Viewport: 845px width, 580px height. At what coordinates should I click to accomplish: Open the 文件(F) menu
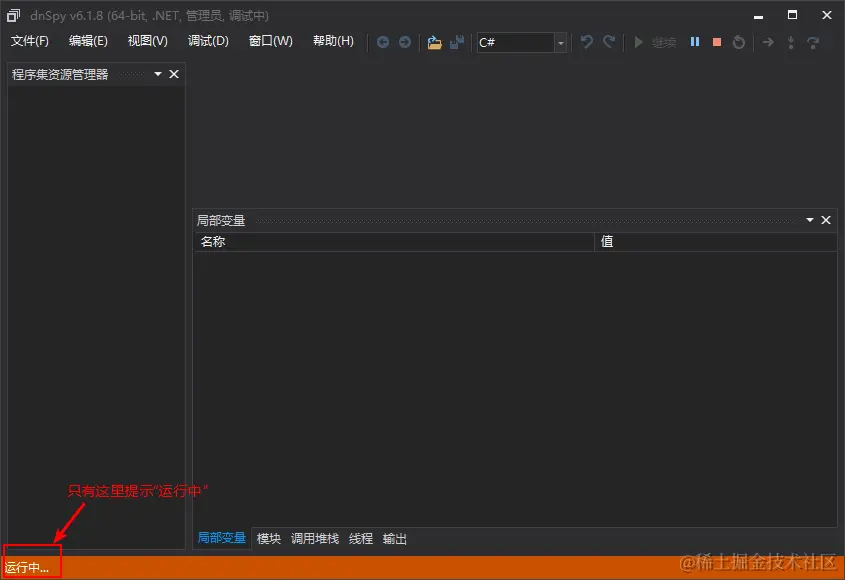pyautogui.click(x=30, y=41)
